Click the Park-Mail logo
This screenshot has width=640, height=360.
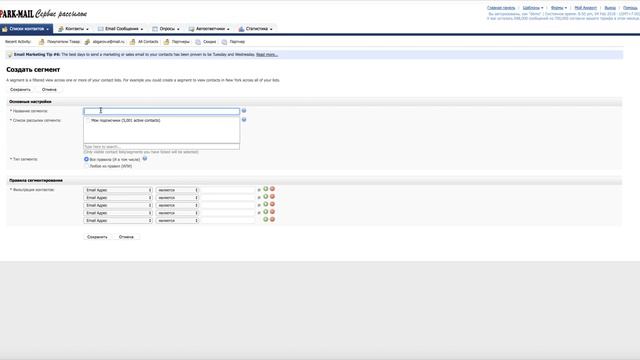click(x=43, y=14)
